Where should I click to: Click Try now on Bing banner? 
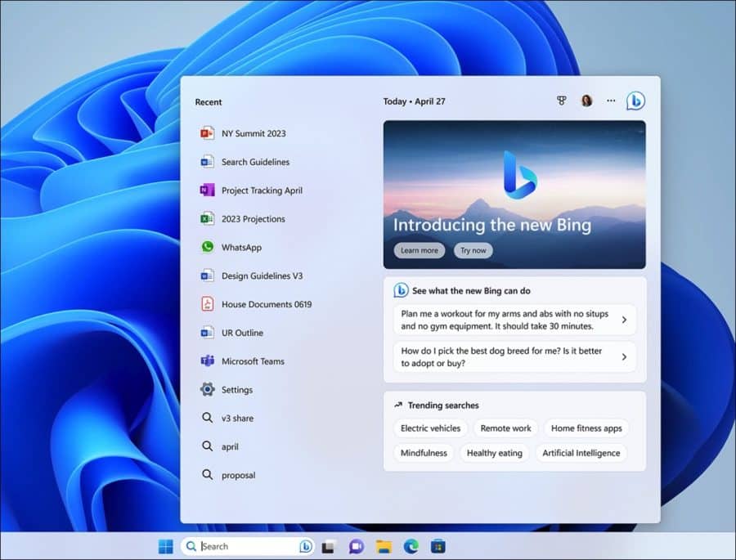tap(473, 250)
